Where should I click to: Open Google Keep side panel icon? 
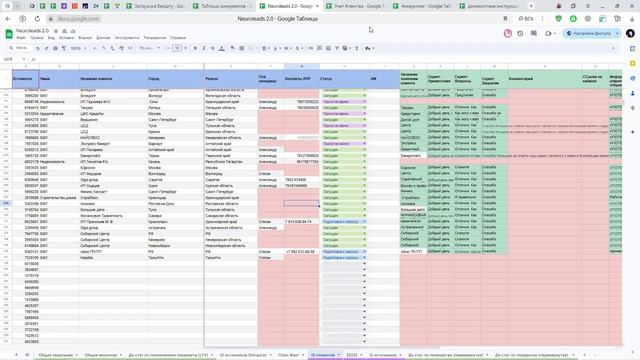[632, 63]
